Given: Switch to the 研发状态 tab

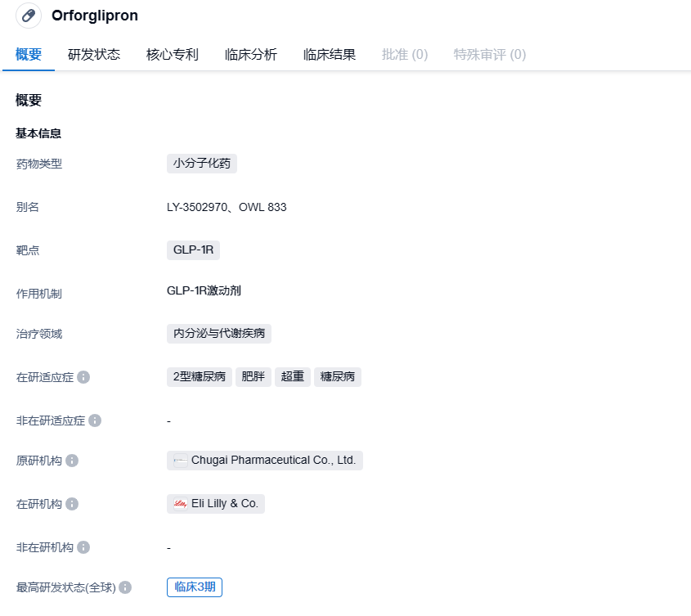Looking at the screenshot, I should coord(94,55).
